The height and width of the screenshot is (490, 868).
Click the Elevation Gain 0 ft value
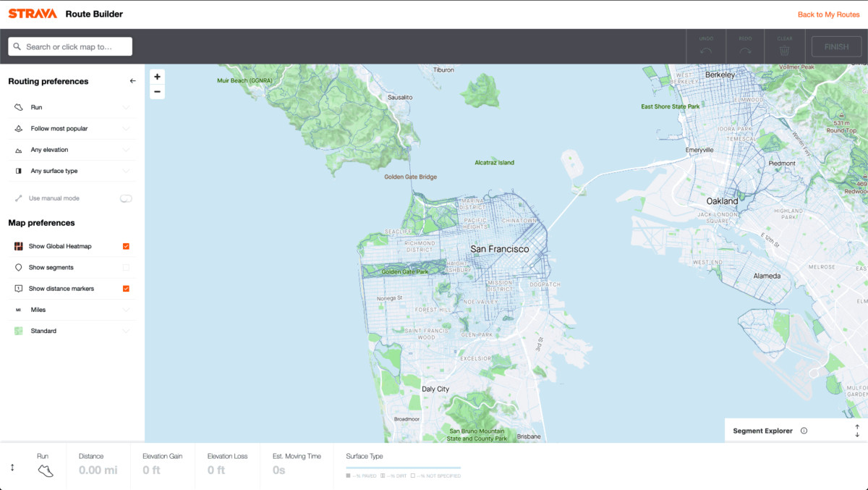[151, 470]
